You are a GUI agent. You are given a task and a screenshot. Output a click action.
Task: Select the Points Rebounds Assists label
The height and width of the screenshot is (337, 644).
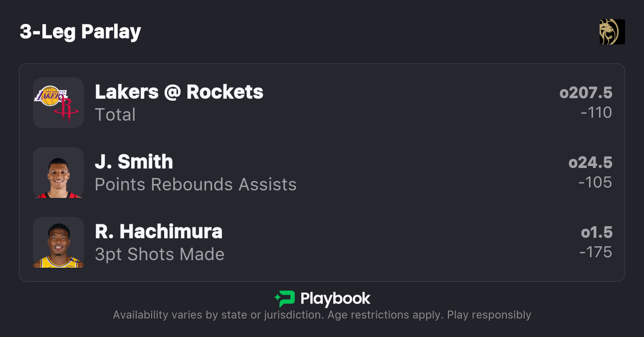point(196,184)
